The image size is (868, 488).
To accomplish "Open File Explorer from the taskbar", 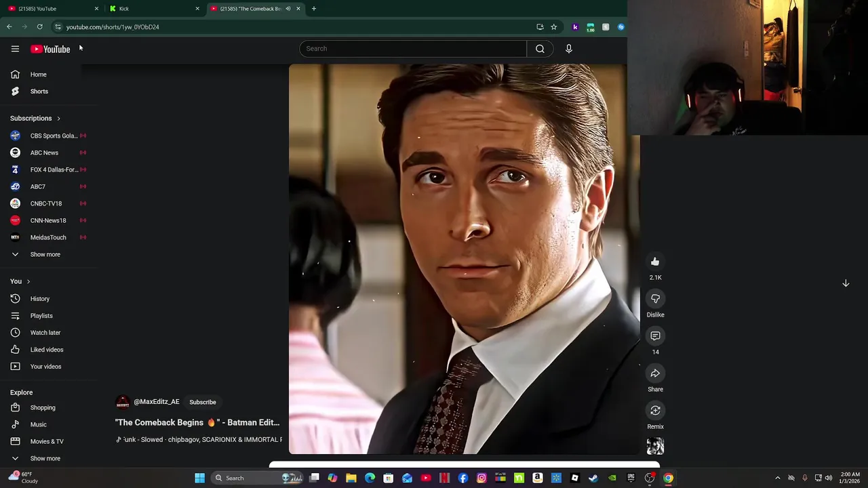I will (351, 479).
